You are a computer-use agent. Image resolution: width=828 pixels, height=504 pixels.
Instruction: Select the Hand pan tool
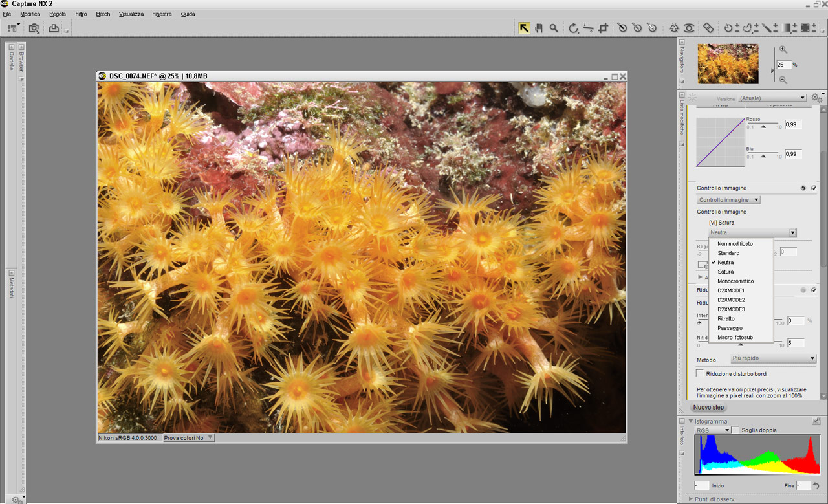539,28
